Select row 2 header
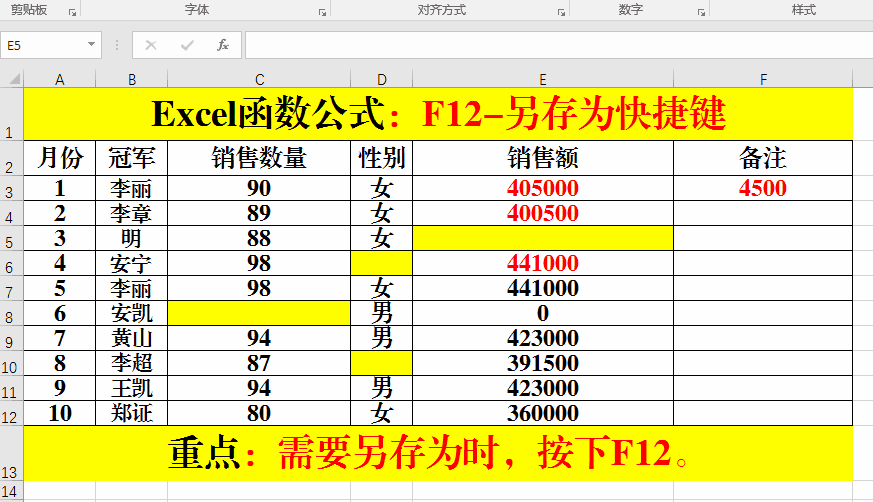Screen dimensions: 873x502 [12, 158]
